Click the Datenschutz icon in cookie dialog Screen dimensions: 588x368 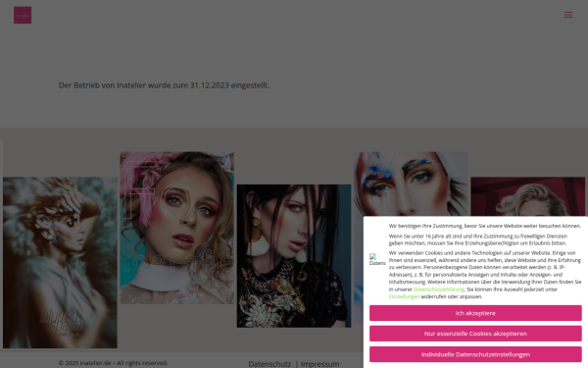(377, 259)
